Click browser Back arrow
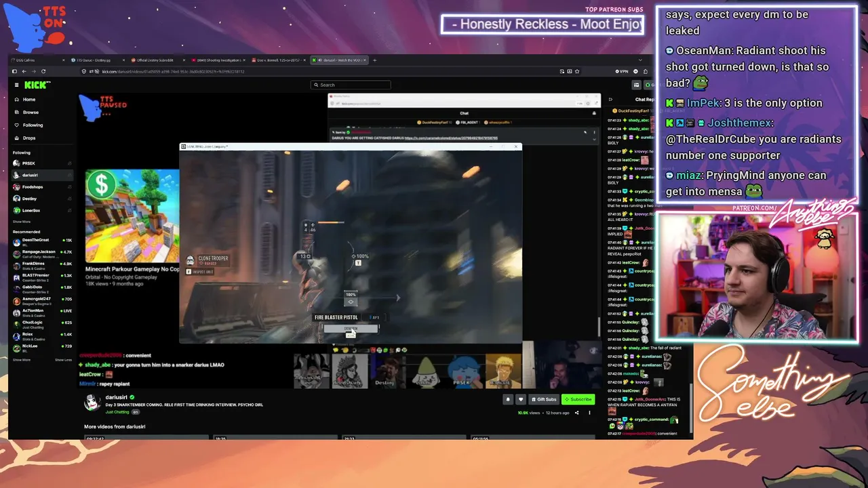The height and width of the screenshot is (488, 868). (x=24, y=71)
